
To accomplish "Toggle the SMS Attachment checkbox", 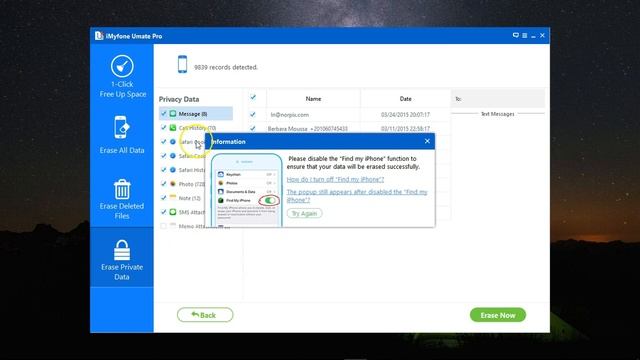I will [x=163, y=212].
